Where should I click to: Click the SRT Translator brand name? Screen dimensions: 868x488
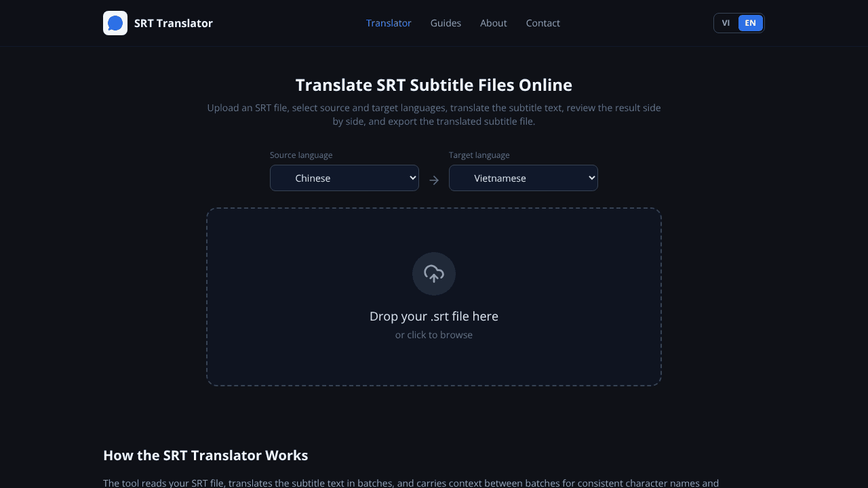[x=174, y=23]
